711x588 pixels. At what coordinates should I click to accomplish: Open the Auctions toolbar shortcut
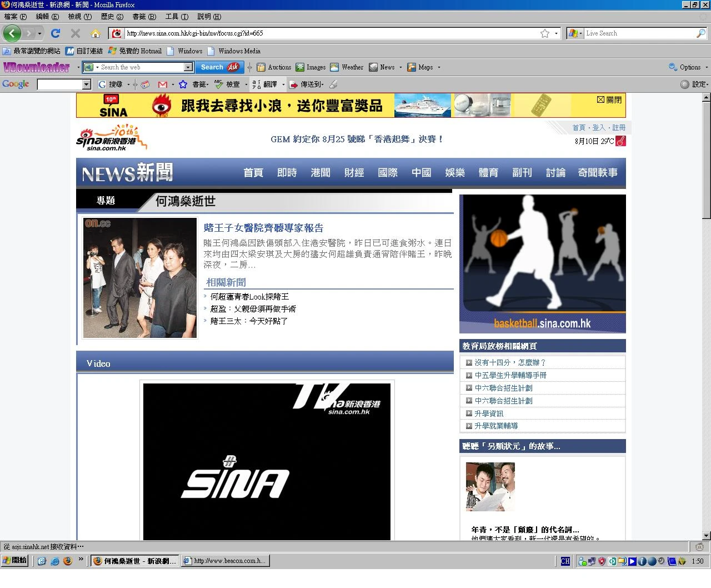[x=274, y=67]
